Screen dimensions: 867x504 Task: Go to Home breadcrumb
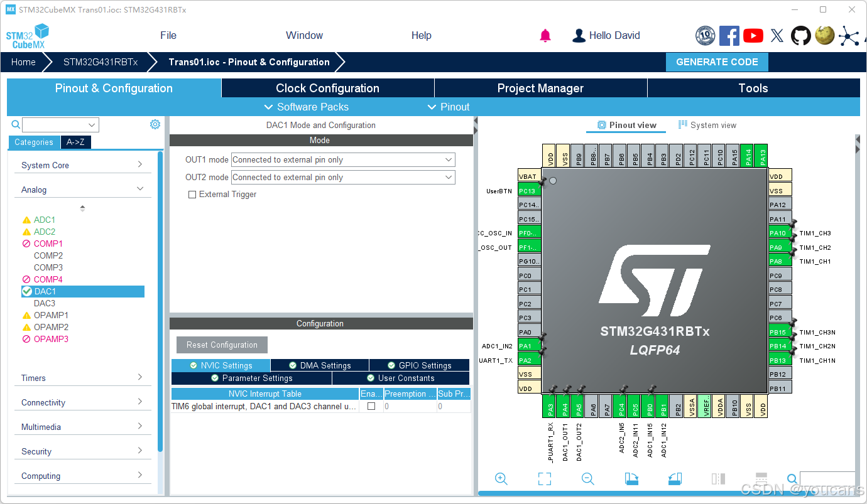tap(23, 62)
